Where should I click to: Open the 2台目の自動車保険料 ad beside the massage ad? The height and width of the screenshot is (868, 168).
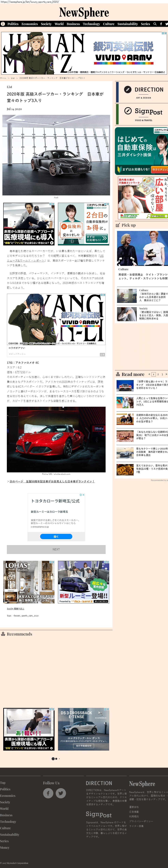pyautogui.click(x=84, y=224)
